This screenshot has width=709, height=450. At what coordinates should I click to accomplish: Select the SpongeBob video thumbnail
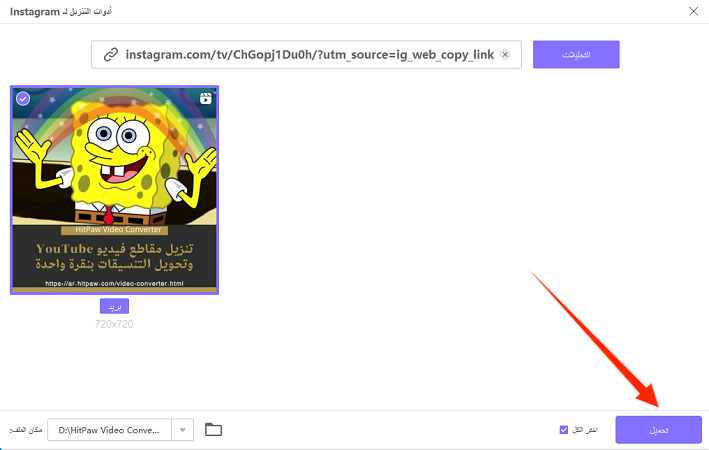click(114, 190)
